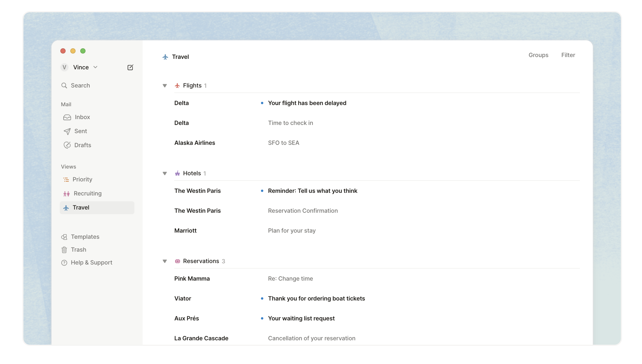Screen dimensions: 642x364
Task: Collapse the Reservations section expander
Action: pyautogui.click(x=165, y=261)
